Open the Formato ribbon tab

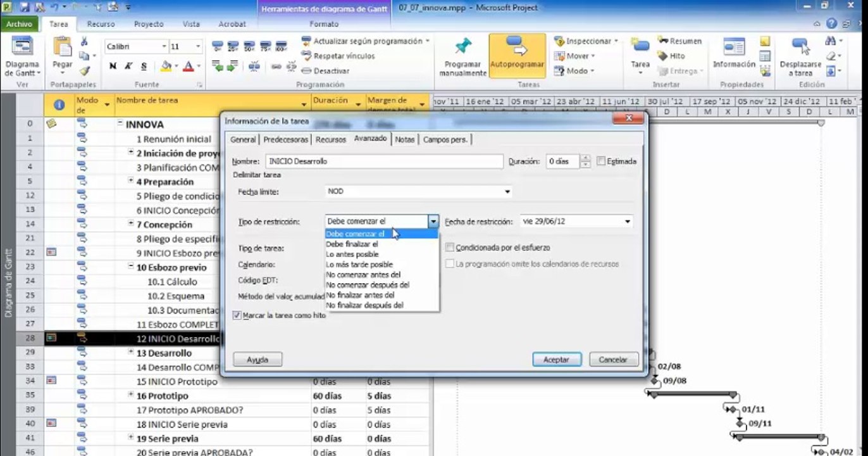324,24
